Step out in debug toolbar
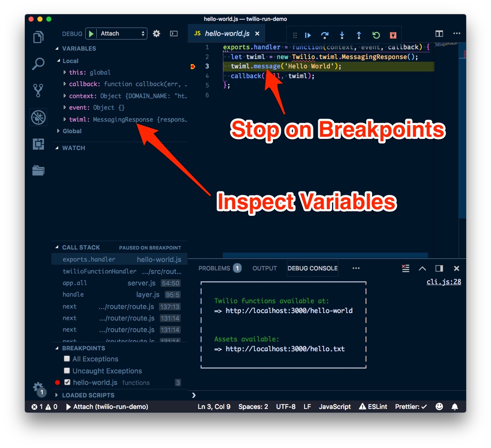This screenshot has height=448, width=491. [359, 35]
